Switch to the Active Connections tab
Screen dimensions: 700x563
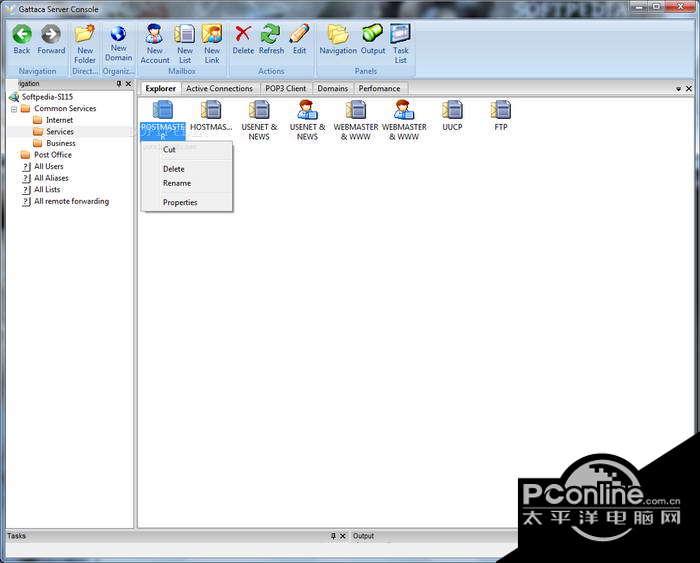point(219,88)
